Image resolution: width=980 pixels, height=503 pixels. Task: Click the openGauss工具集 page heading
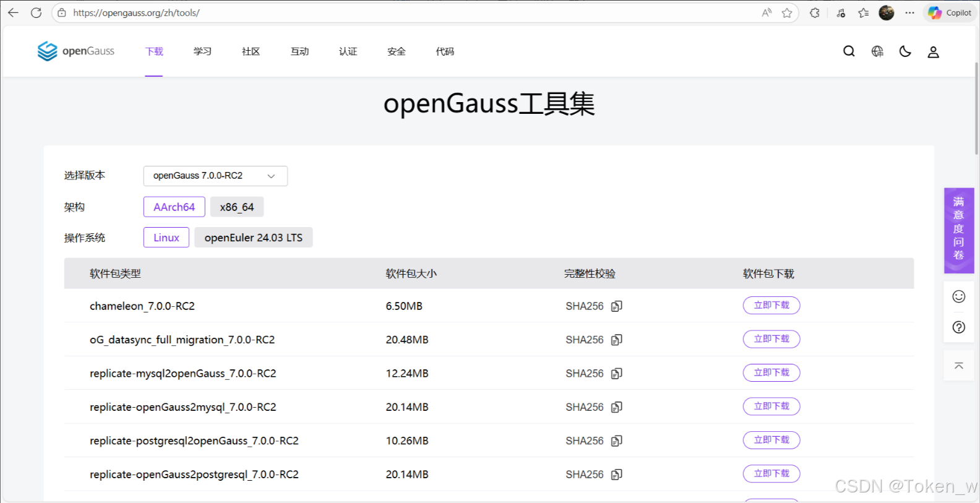(x=489, y=103)
